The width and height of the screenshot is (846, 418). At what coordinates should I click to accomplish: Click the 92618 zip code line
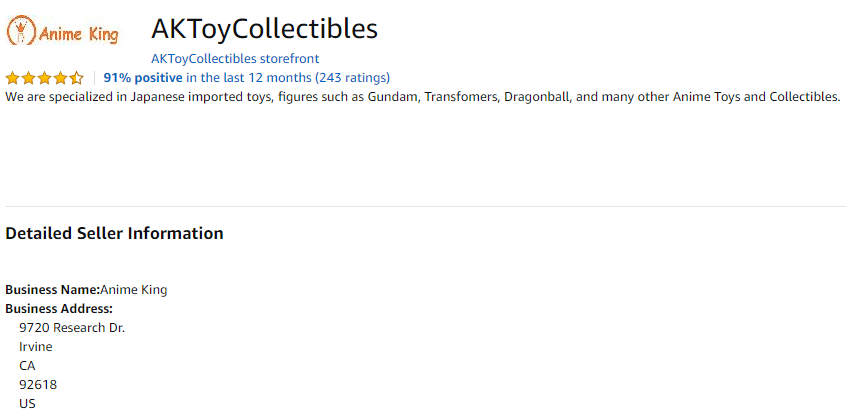point(38,385)
